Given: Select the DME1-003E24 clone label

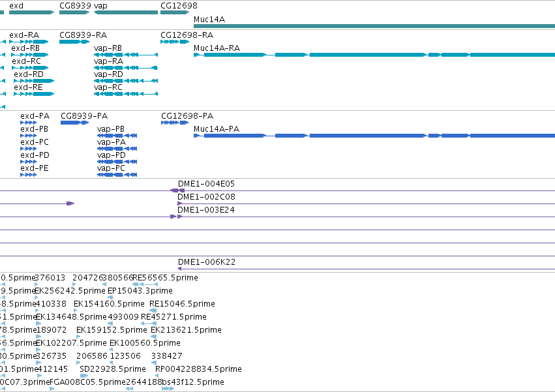Looking at the screenshot, I should coord(206,210).
